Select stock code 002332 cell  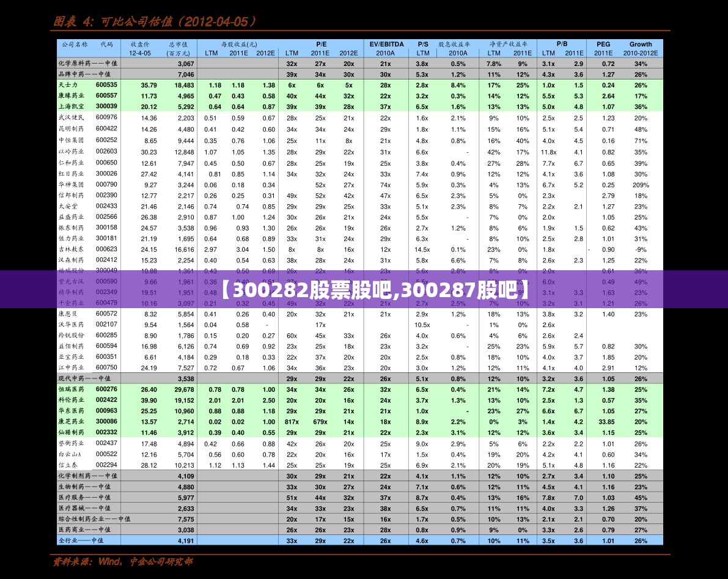pos(106,432)
